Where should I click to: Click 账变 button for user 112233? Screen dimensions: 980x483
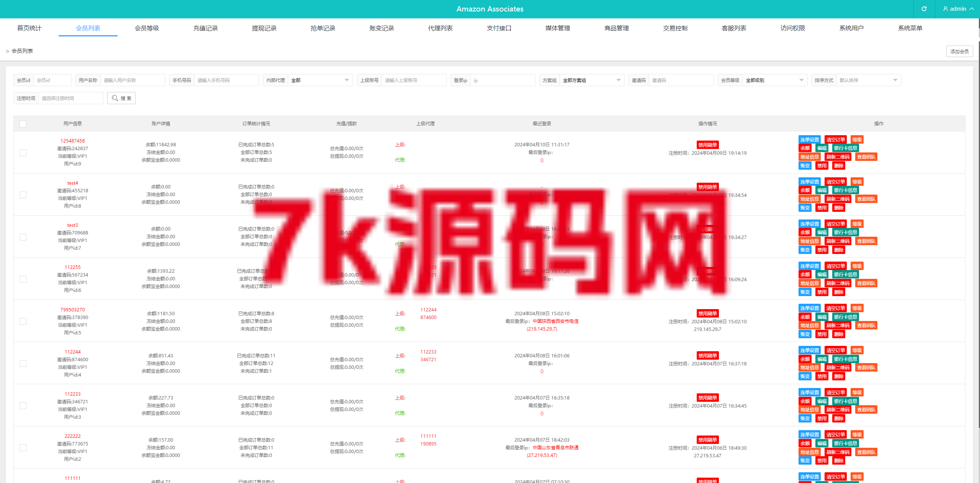(x=805, y=418)
